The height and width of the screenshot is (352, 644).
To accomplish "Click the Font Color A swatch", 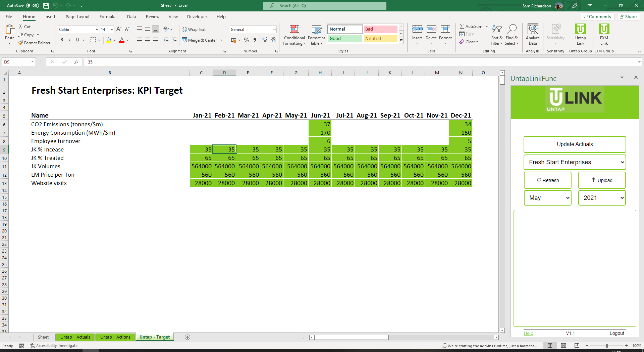I will pyautogui.click(x=122, y=40).
